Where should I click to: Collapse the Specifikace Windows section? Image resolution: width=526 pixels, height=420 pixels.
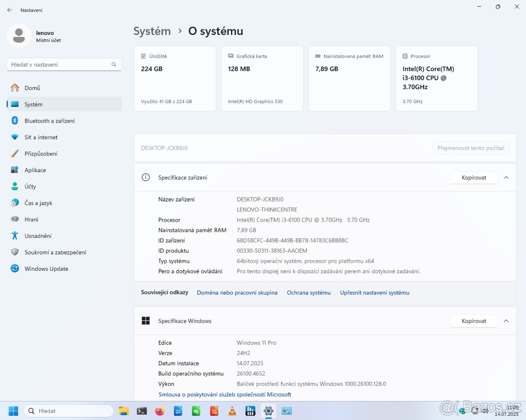click(506, 321)
